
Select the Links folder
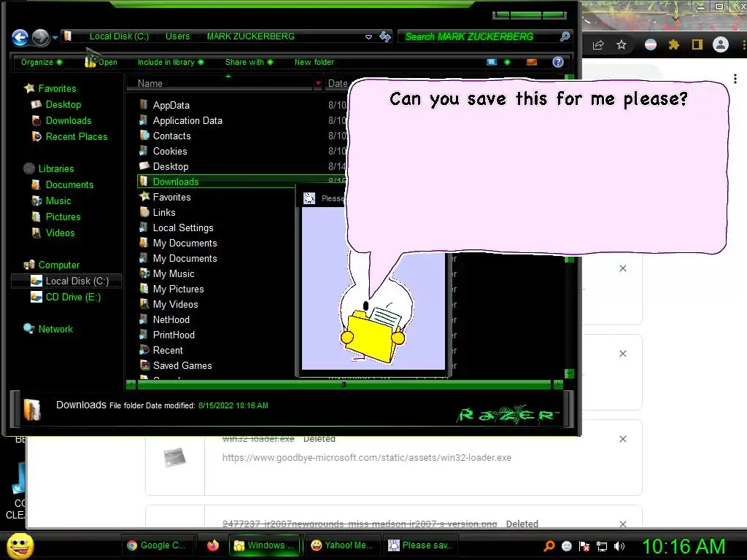(164, 212)
